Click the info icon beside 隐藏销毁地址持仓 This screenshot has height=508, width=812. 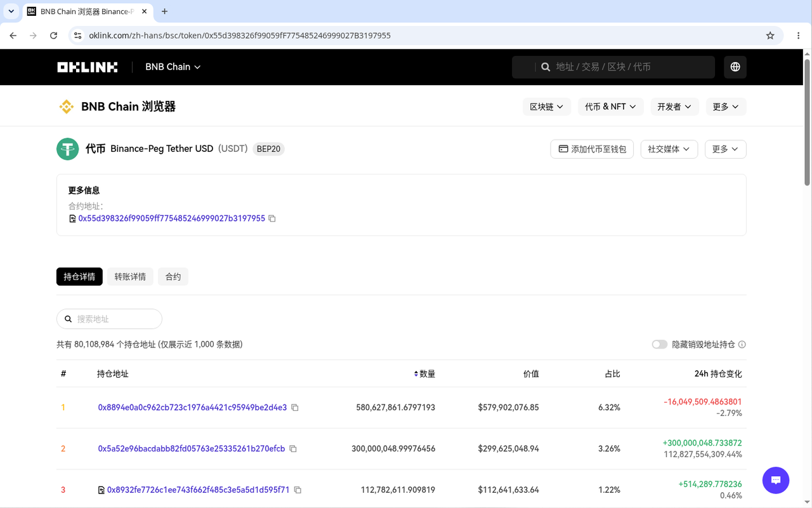click(x=742, y=345)
